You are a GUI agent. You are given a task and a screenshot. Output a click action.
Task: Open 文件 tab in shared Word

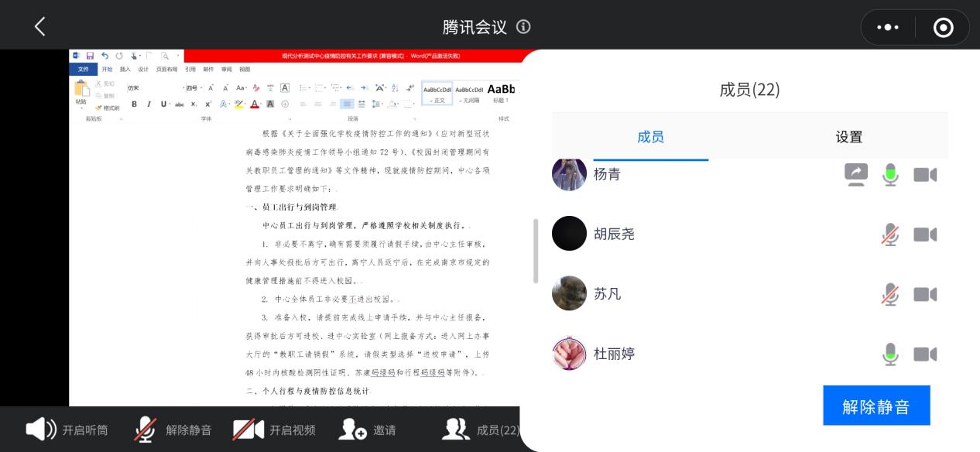click(84, 69)
